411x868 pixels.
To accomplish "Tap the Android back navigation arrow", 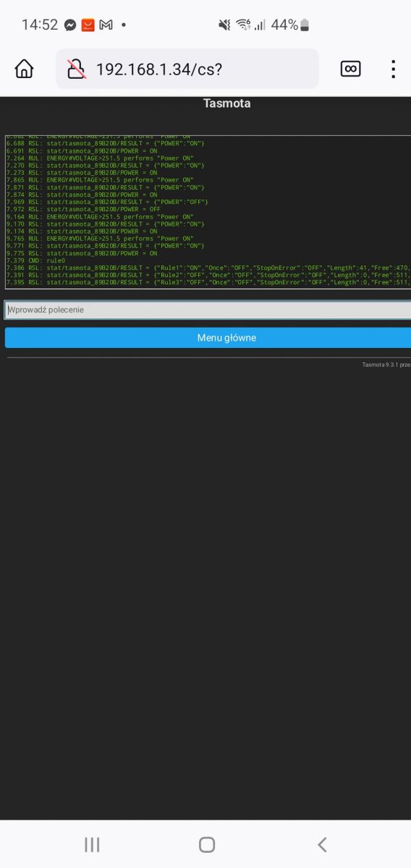I will (x=323, y=844).
